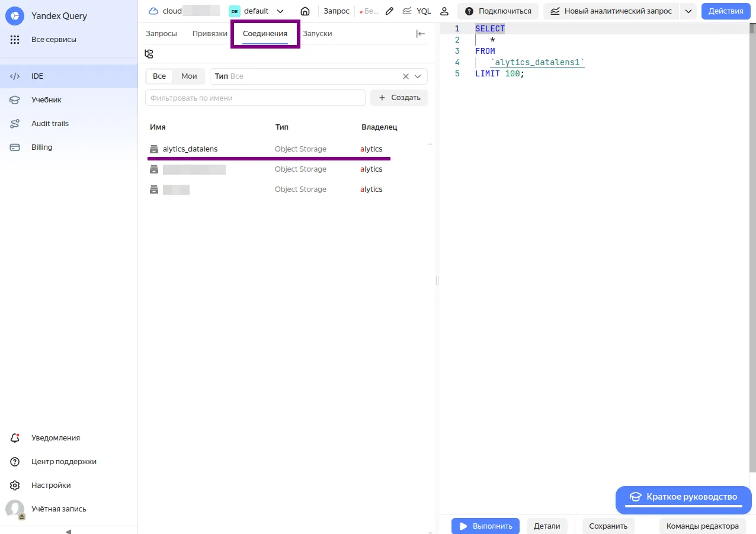The image size is (756, 534).
Task: Click the Тип column header
Action: pyautogui.click(x=282, y=127)
